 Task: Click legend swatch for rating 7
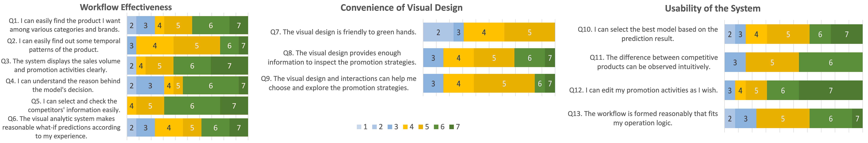point(452,127)
